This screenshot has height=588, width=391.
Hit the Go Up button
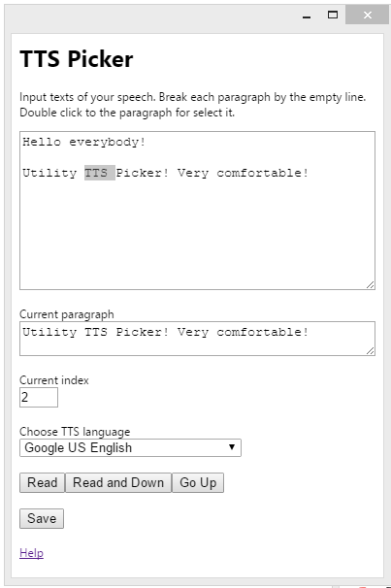pos(198,482)
